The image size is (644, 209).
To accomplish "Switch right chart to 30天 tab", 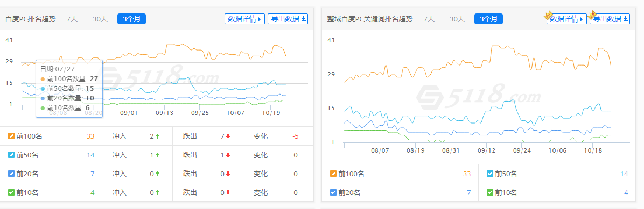I will pyautogui.click(x=457, y=19).
